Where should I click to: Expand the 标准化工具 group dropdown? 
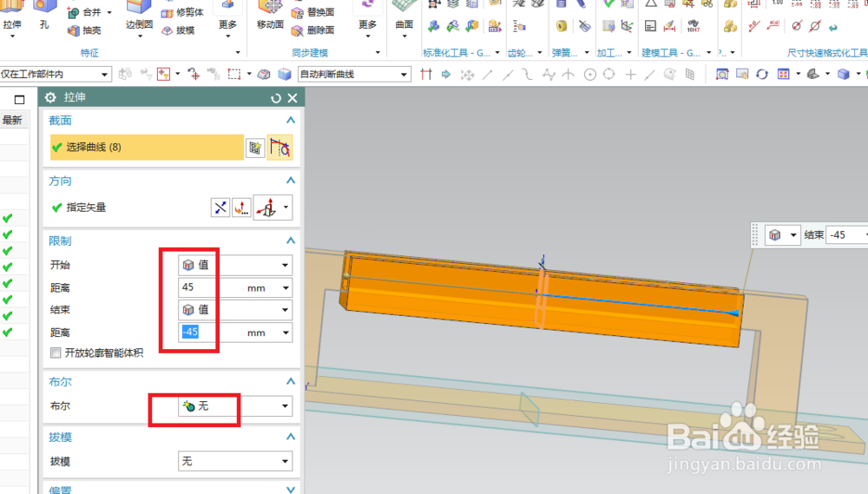[x=497, y=53]
